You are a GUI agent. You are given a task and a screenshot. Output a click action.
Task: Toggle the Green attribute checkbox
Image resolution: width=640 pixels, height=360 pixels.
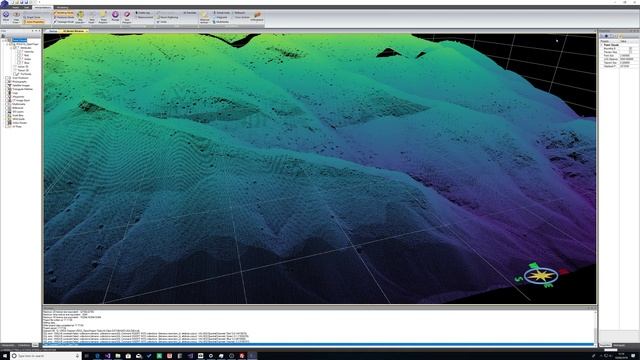pos(19,59)
